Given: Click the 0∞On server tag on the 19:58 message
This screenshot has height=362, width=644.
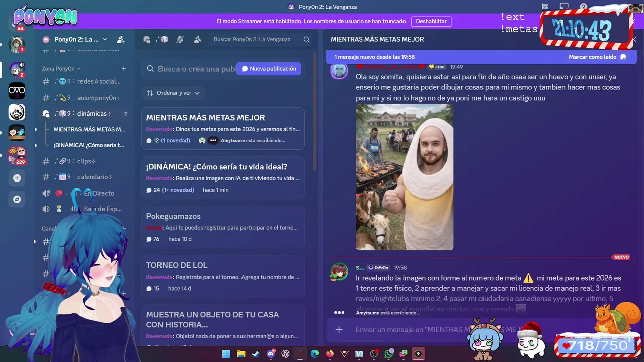Looking at the screenshot, I should (378, 268).
